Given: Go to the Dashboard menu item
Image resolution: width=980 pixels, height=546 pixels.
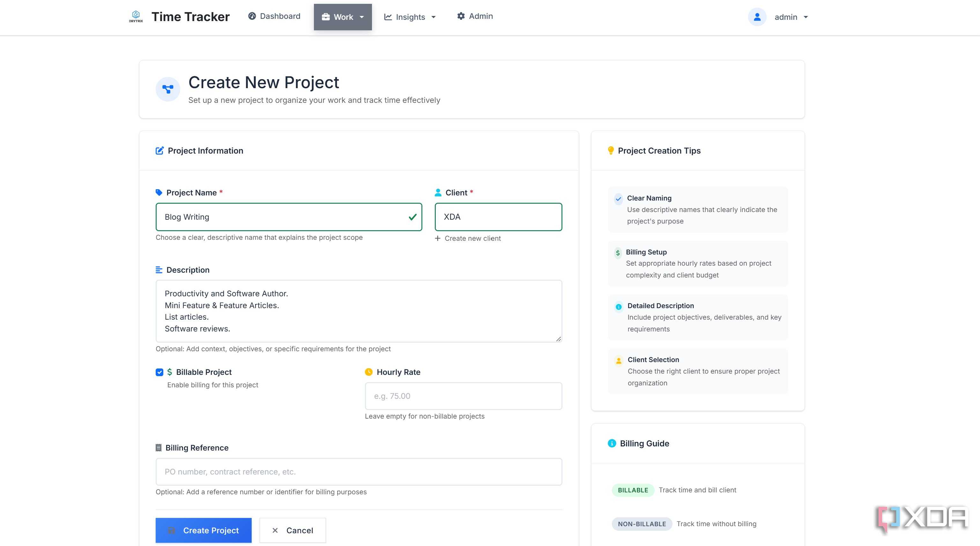Looking at the screenshot, I should [274, 16].
